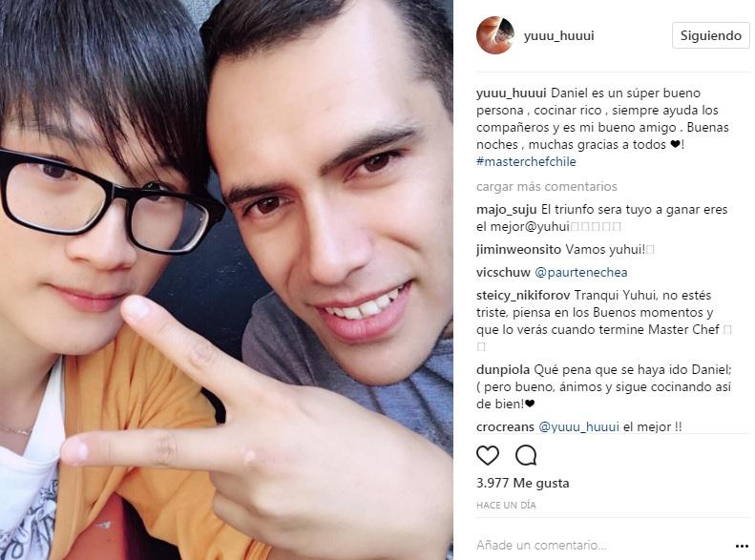755x560 pixels.
Task: View the 3.977 Me gusta likes list
Action: pos(522,483)
